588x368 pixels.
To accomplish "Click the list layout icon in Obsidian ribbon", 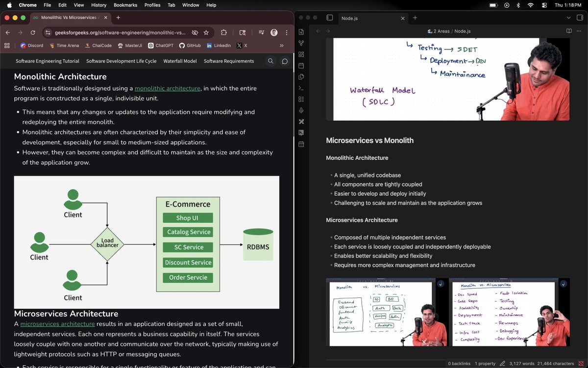I will coord(301,100).
